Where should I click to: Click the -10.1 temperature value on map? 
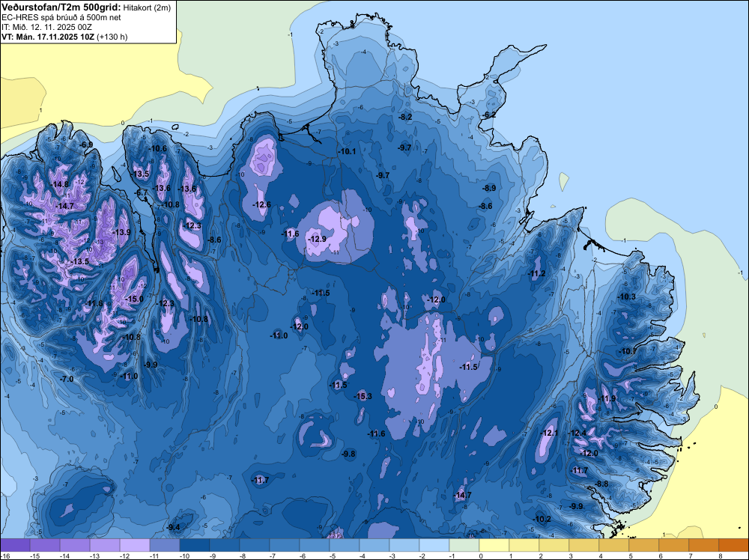(x=348, y=151)
